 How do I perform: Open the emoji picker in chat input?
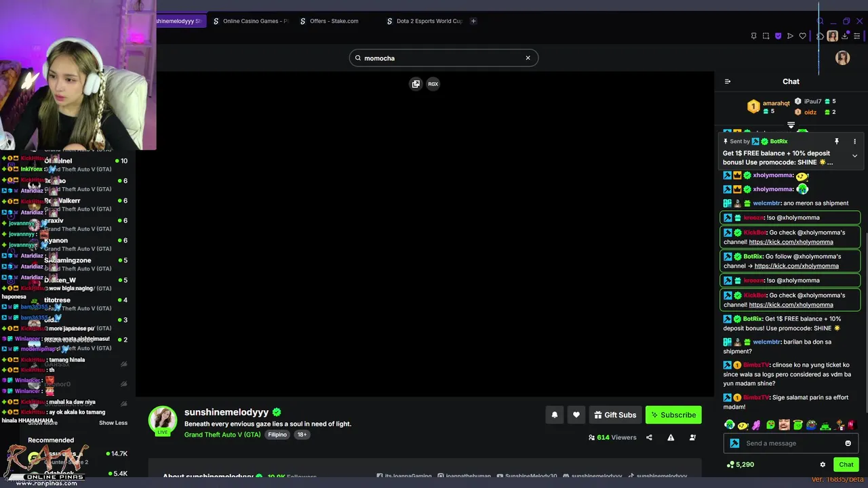click(x=848, y=443)
